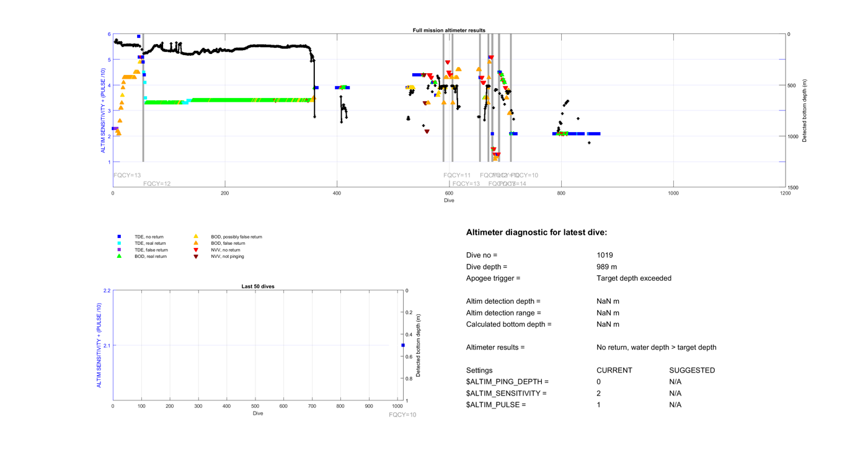Click the '900' x-axis tick on the Last 50 dives chart
Screen dimensions: 868x450
tap(370, 406)
